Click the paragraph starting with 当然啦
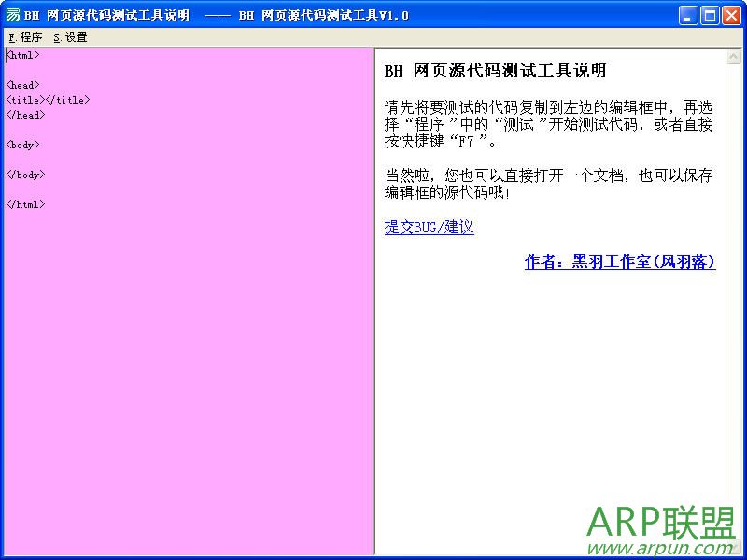The image size is (747, 560). (548, 184)
